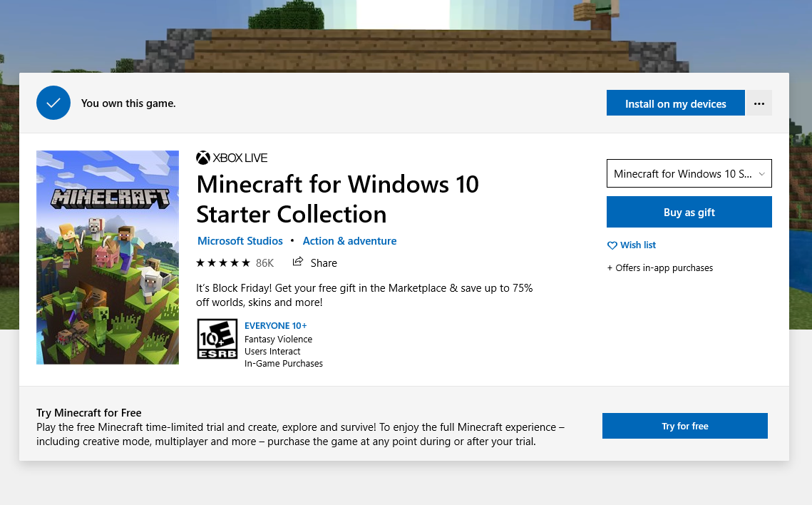Click the ESRB Everyone 10+ rating badge
812x505 pixels.
(x=217, y=339)
